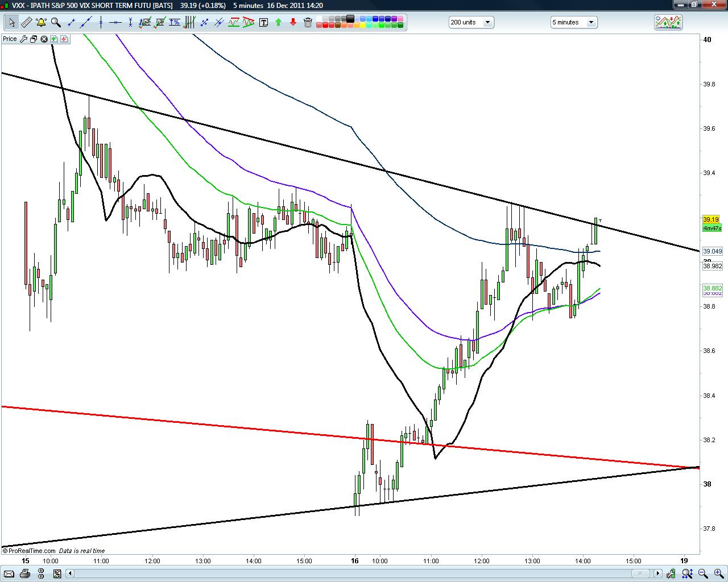Click the envelope mail icon
The height and width of the screenshot is (582, 728).
pyautogui.click(x=9, y=573)
